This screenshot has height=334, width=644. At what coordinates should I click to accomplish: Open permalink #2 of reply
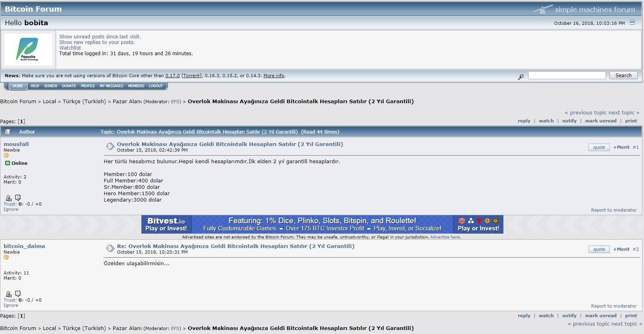coord(636,249)
